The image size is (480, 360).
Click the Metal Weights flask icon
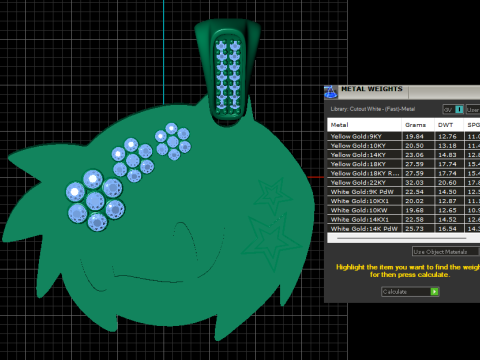331,92
